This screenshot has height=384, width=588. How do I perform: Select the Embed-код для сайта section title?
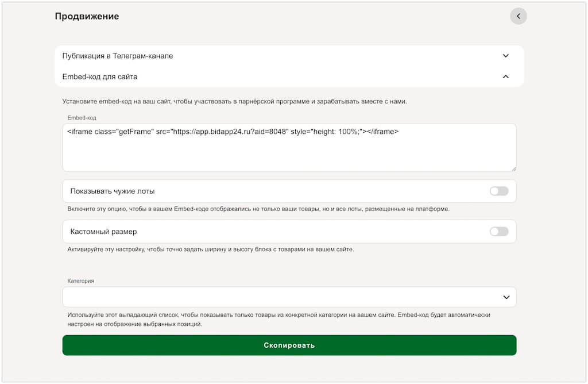point(100,76)
